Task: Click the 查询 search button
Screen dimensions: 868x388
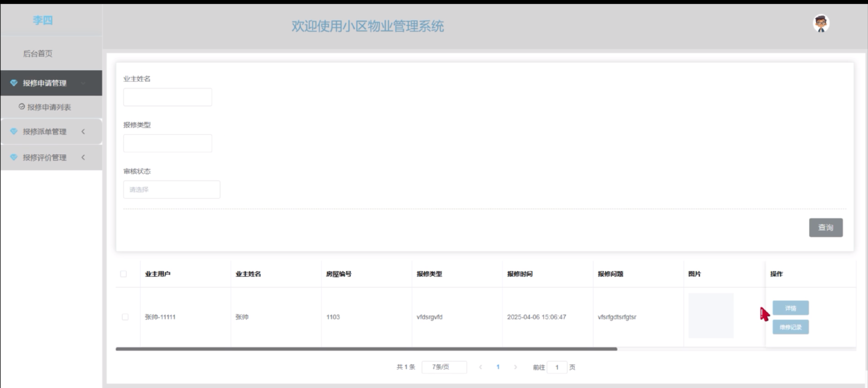Action: (826, 228)
